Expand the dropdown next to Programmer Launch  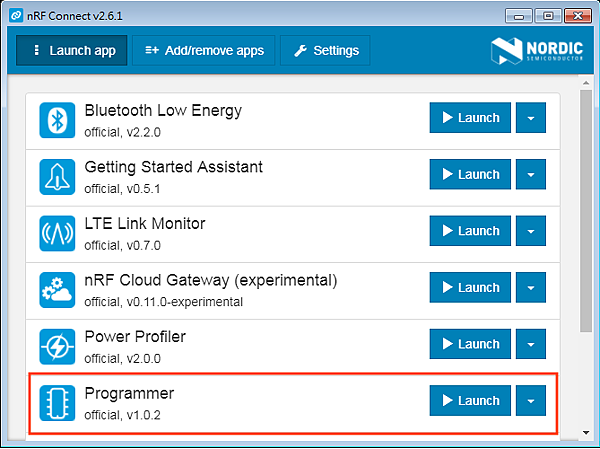(x=530, y=401)
